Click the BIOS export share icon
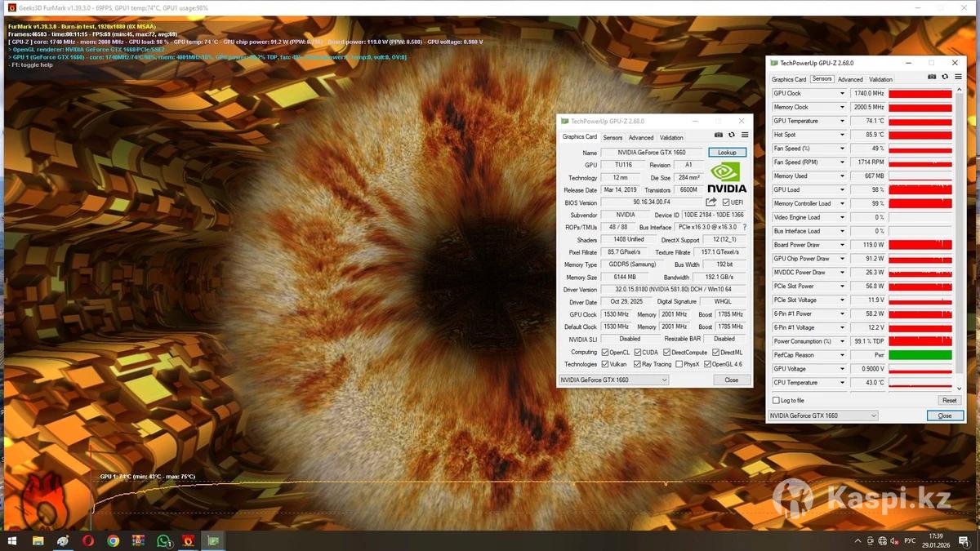Image resolution: width=980 pixels, height=551 pixels. point(711,202)
